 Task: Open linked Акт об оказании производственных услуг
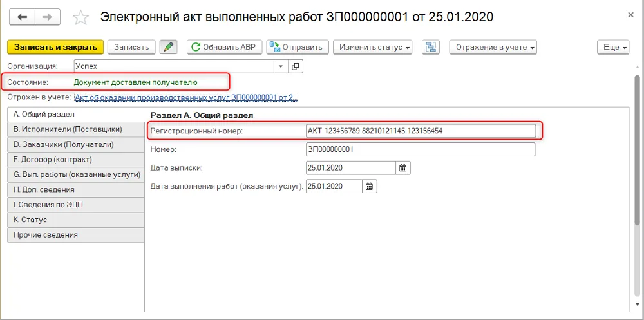pyautogui.click(x=186, y=97)
